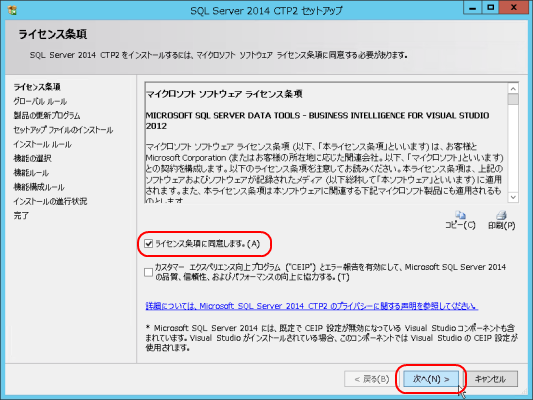Screen dimensions: 533x400
Task: Click the MICROSOFT SQL SERVER DATA TOOLS license heading
Action: (317, 121)
